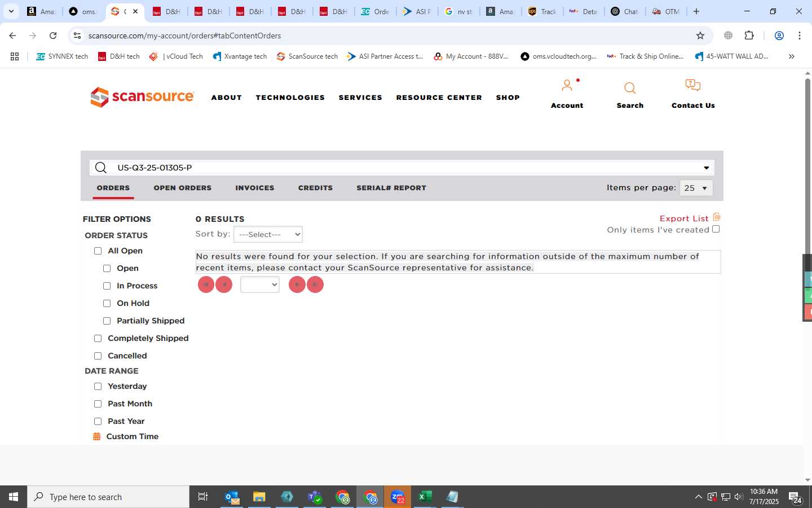Open the Services menu
Viewport: 812px width, 508px height.
point(360,98)
